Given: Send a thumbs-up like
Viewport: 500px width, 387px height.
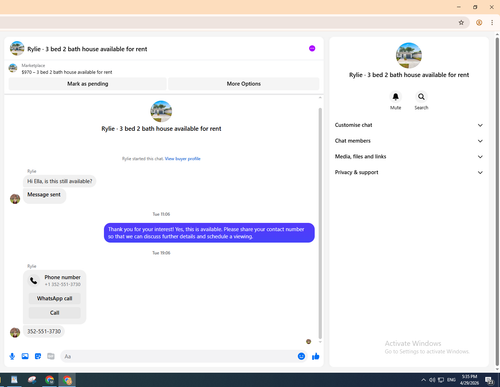Looking at the screenshot, I should 316,356.
